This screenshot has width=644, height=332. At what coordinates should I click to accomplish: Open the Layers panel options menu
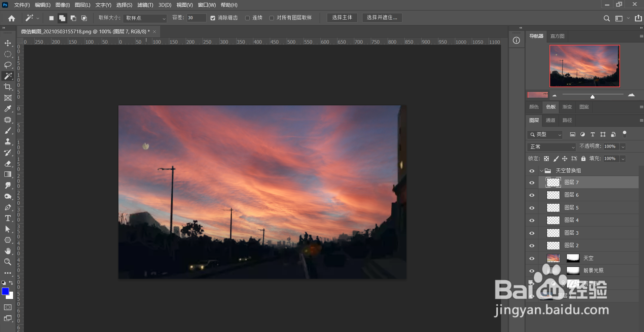pyautogui.click(x=641, y=120)
